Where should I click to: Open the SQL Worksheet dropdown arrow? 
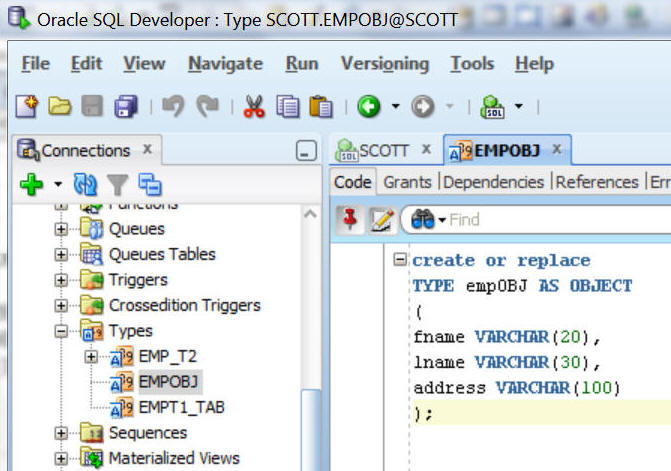[519, 106]
